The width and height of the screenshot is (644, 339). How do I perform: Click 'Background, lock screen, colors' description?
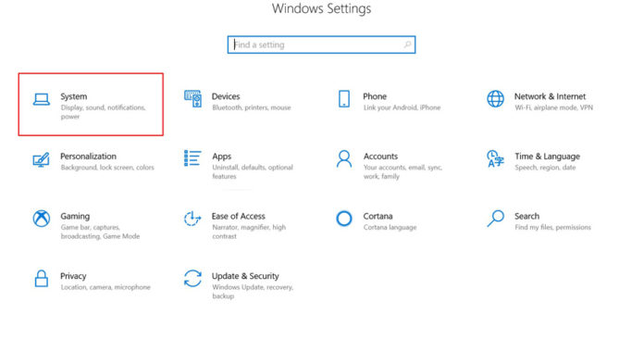coord(107,168)
